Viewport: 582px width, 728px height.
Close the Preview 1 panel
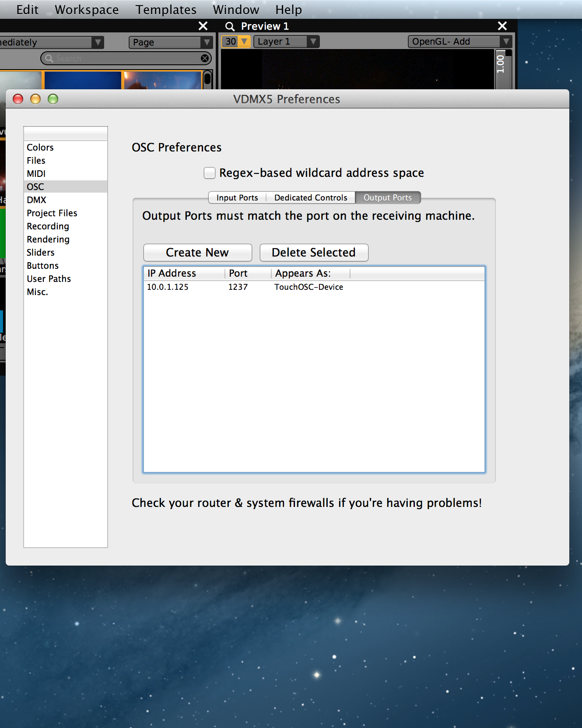pyautogui.click(x=502, y=26)
